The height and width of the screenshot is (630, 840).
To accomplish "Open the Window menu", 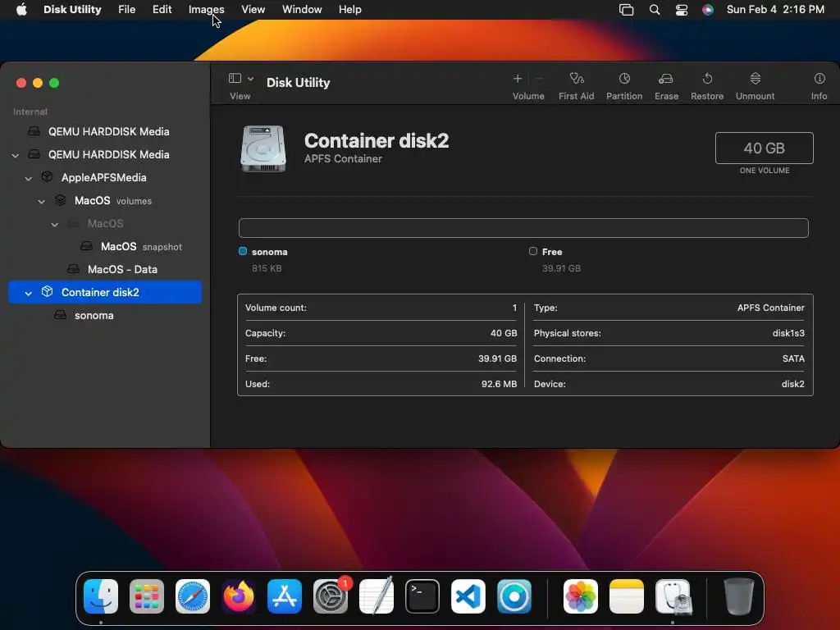I will pos(302,10).
